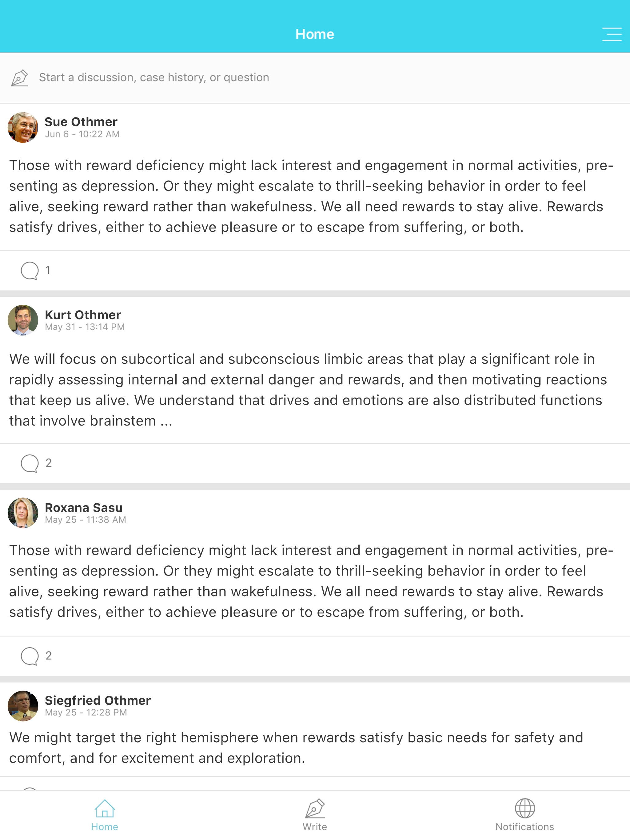Start a discussion, case history, or question

(154, 77)
